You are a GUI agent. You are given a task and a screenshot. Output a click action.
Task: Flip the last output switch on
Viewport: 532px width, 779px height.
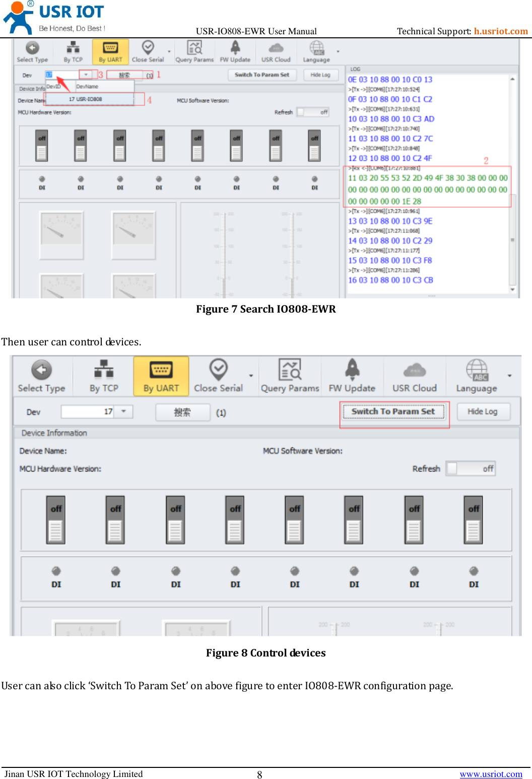473,520
